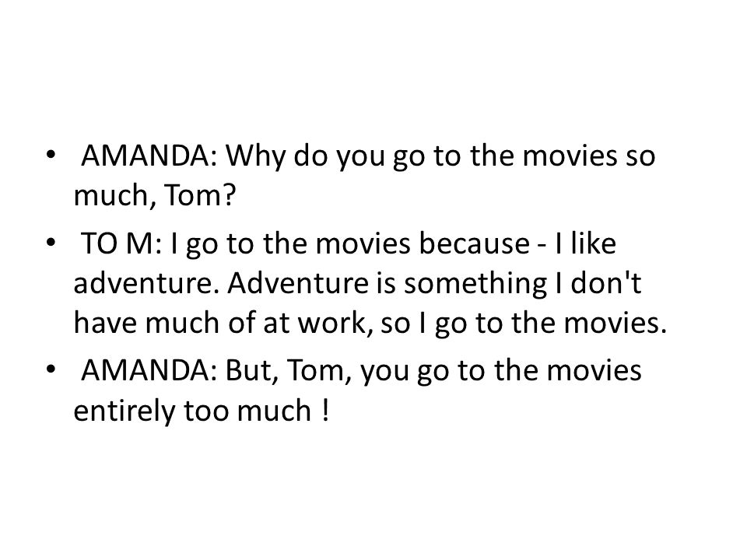Click the phrase 'I like' at line end

[585, 243]
